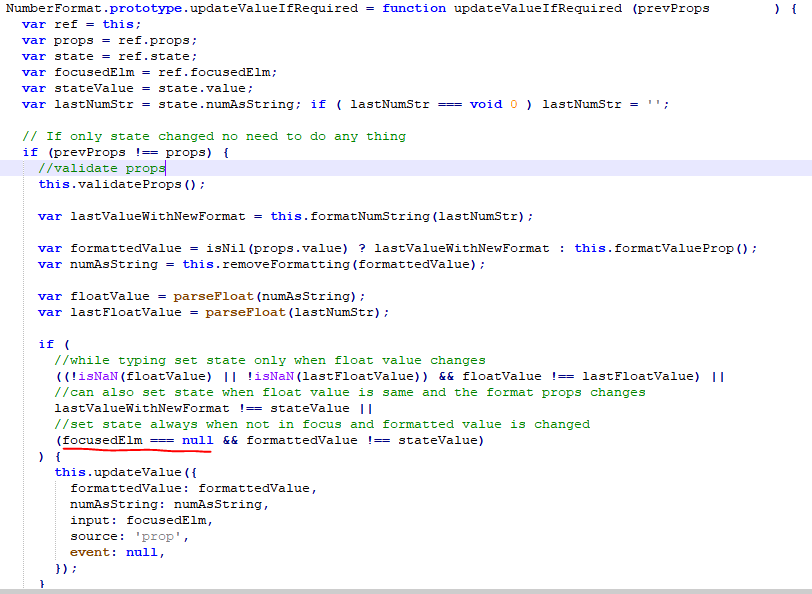This screenshot has height=594, width=812.
Task: Place the cursor on 'var props = ref.props;'
Action: point(109,40)
